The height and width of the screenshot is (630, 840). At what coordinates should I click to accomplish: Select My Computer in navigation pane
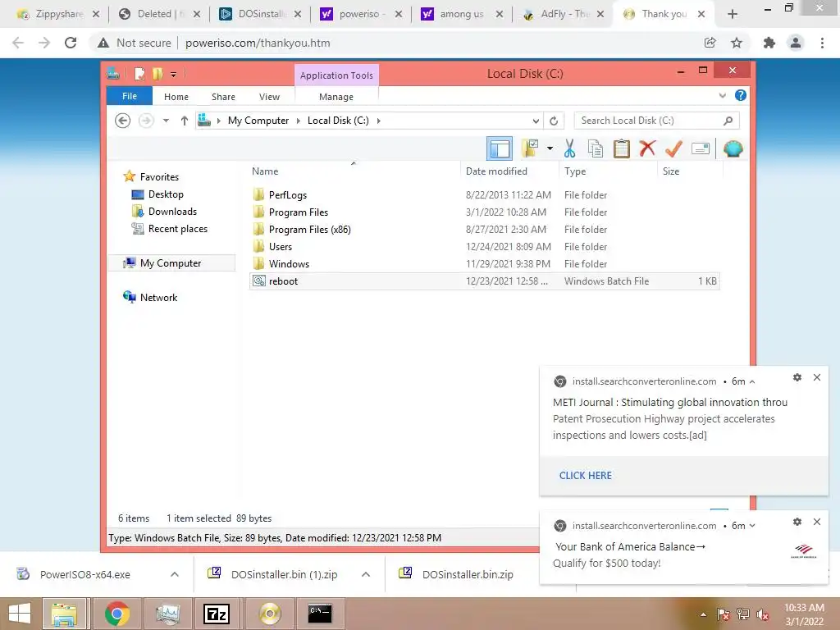coord(171,263)
